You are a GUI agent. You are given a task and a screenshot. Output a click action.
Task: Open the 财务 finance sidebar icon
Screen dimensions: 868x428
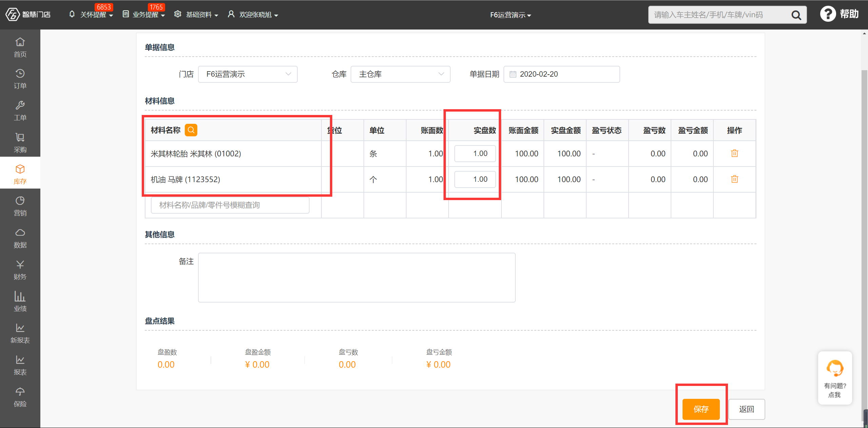[x=20, y=270]
